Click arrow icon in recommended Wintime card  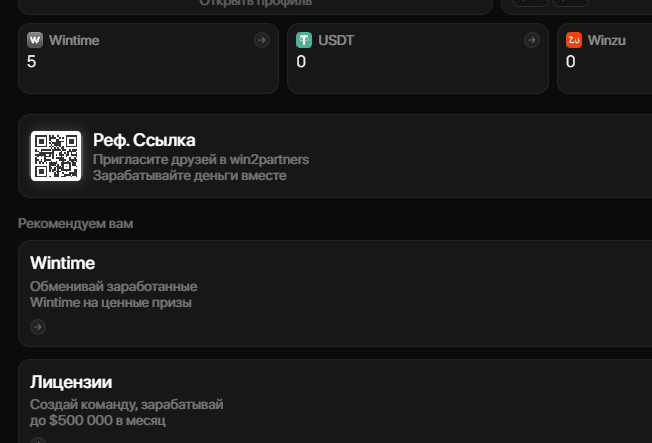coord(38,327)
